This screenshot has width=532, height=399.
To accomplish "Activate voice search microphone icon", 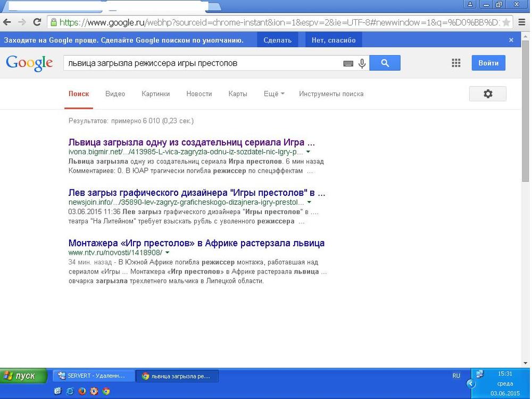I will pyautogui.click(x=362, y=63).
